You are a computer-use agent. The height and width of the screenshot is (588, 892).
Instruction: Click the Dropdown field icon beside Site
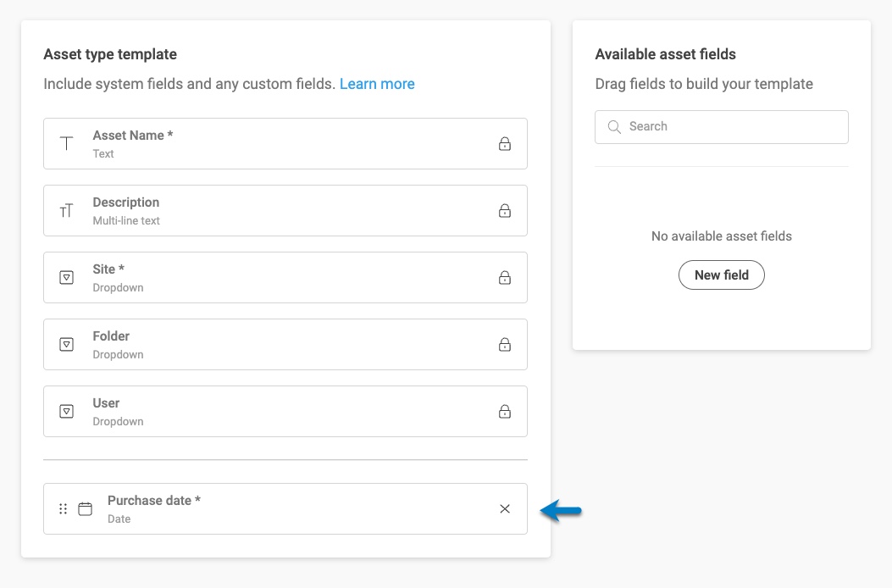coord(66,277)
